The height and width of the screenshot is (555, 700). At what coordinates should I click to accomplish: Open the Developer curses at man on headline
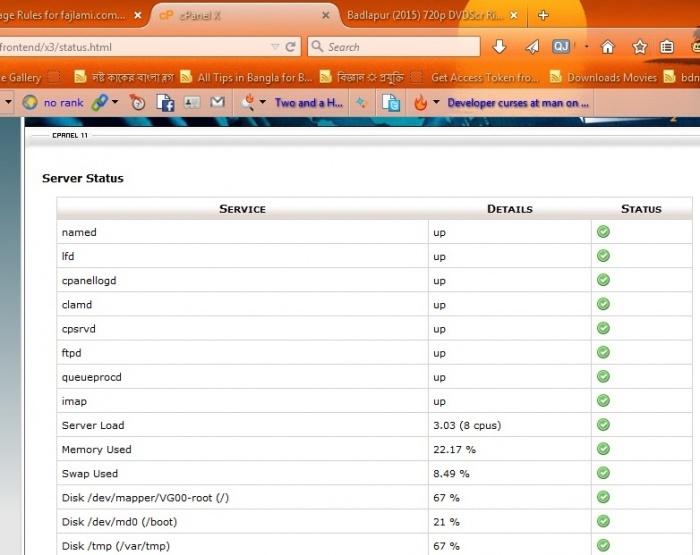[518, 103]
